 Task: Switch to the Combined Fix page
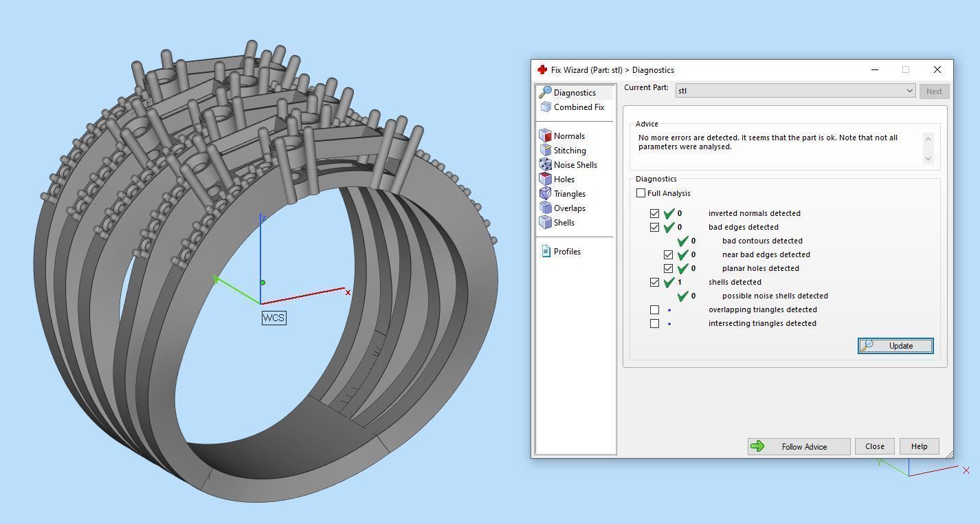coord(579,107)
